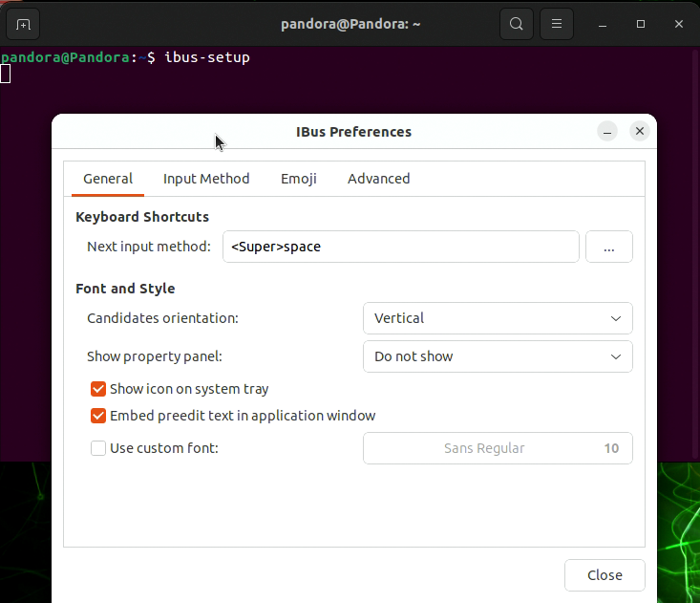Click the Show property panel label
The height and width of the screenshot is (603, 700).
[x=155, y=356]
